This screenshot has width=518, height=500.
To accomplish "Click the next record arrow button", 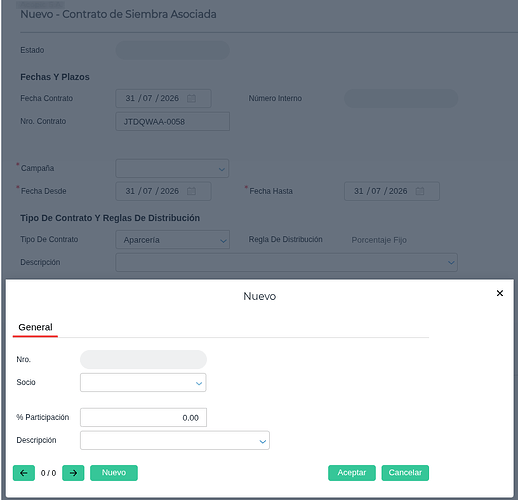I will [73, 473].
